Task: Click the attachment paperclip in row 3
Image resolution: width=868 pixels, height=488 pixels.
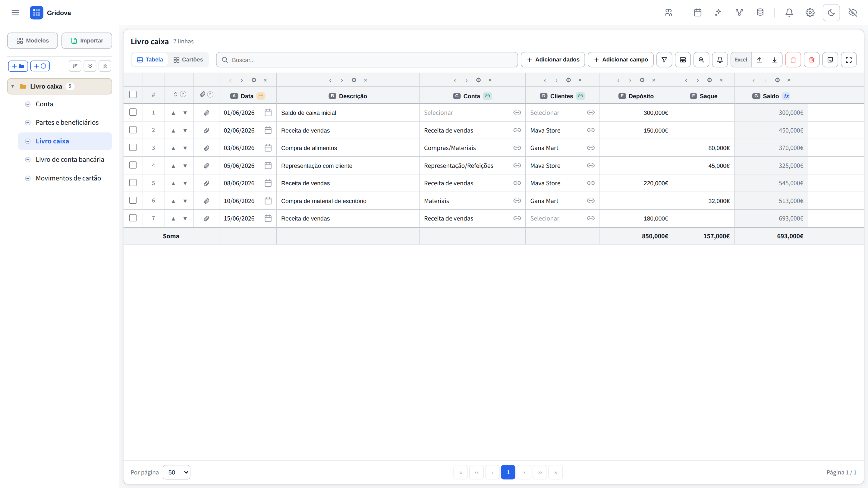Action: pyautogui.click(x=206, y=148)
